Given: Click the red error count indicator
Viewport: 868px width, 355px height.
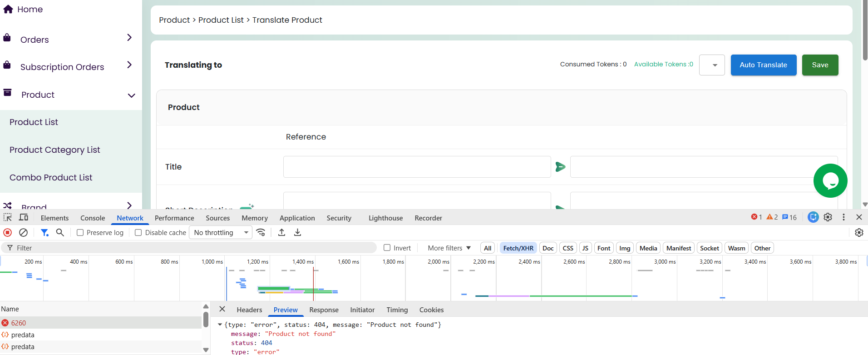Looking at the screenshot, I should [x=756, y=217].
